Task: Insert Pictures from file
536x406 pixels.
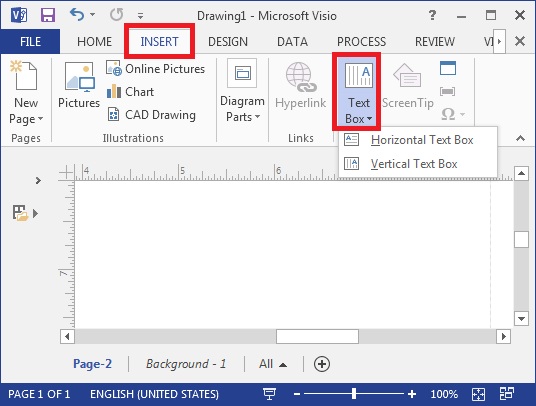Action: point(79,84)
